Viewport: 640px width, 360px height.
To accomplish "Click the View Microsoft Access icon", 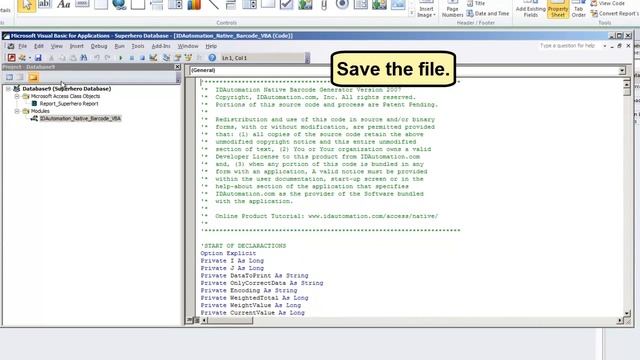I will [x=12, y=58].
